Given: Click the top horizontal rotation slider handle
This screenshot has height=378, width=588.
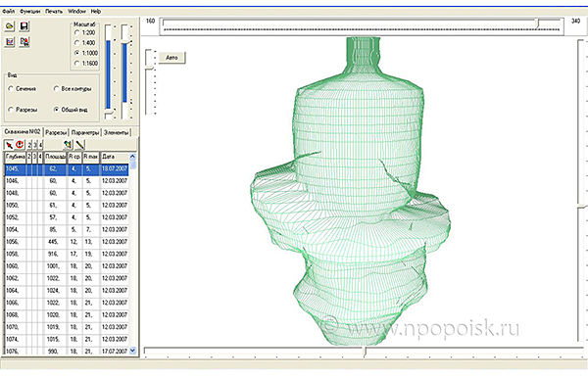Looking at the screenshot, I should coord(537,24).
